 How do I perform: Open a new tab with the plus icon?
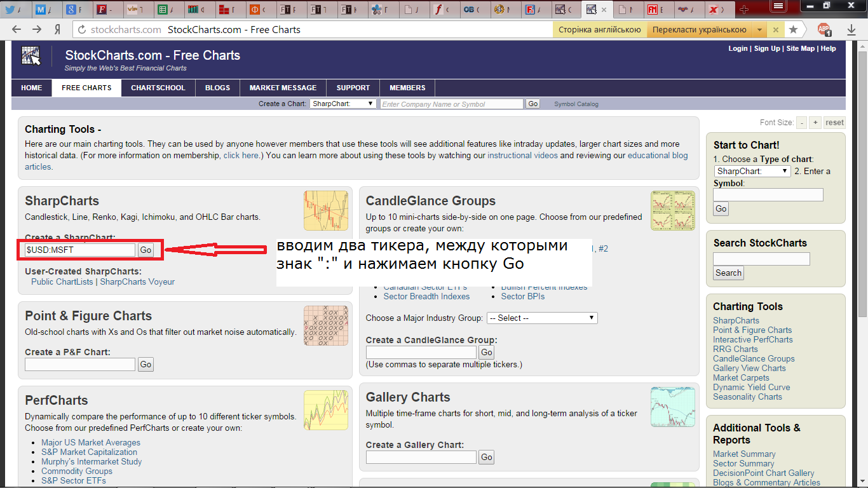pyautogui.click(x=745, y=10)
